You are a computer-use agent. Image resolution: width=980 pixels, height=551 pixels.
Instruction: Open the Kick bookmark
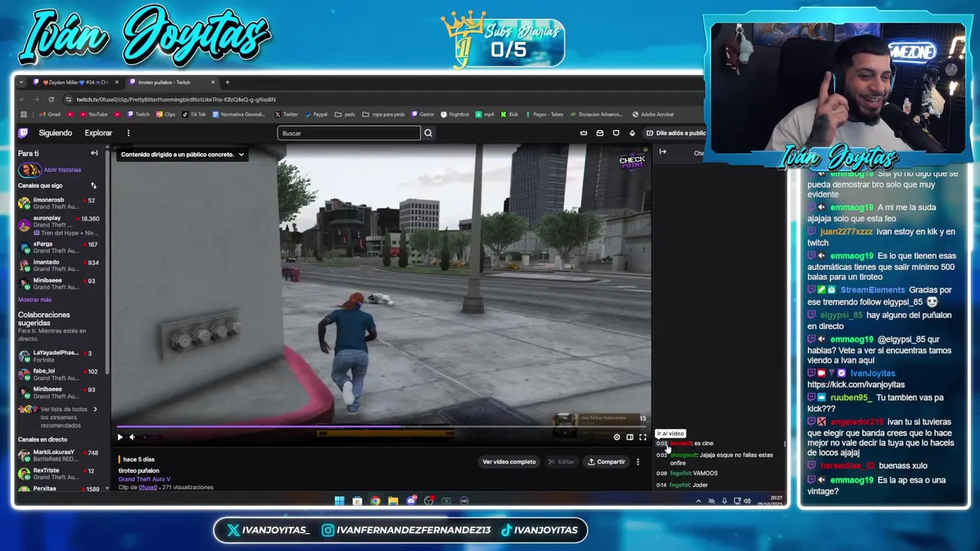pos(510,115)
